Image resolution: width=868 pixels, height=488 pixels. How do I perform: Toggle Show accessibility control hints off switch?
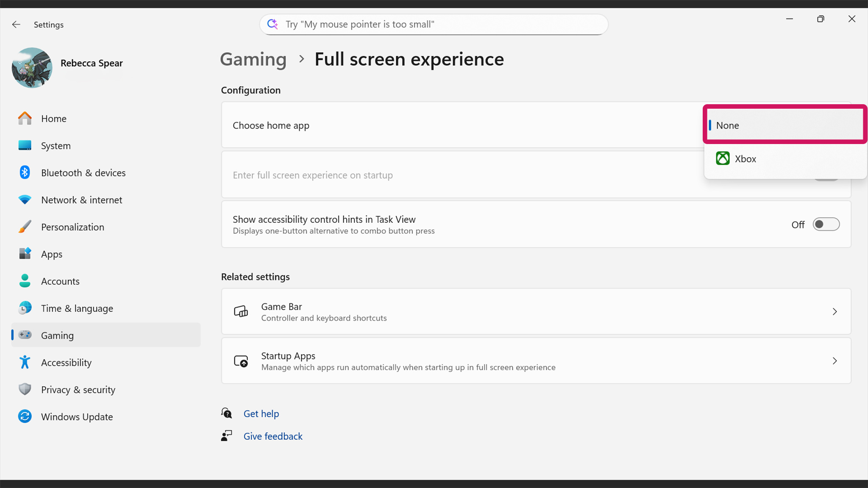[826, 225]
